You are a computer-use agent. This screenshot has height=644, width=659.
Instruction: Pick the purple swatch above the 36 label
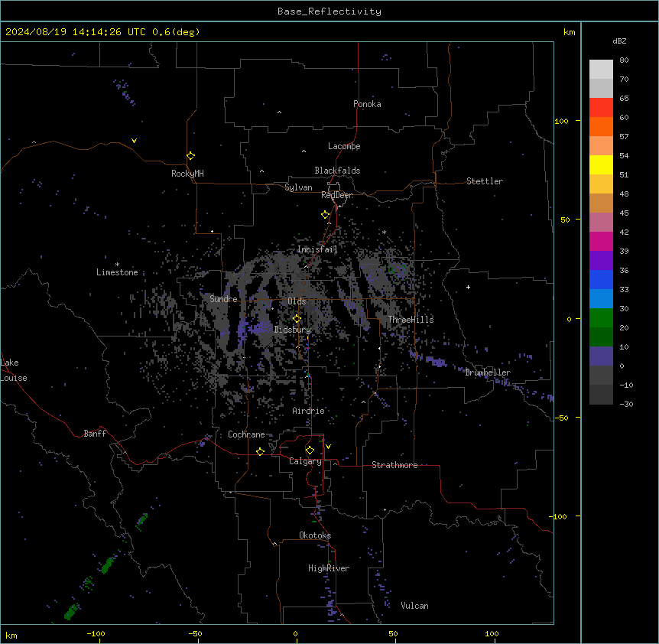pos(601,261)
